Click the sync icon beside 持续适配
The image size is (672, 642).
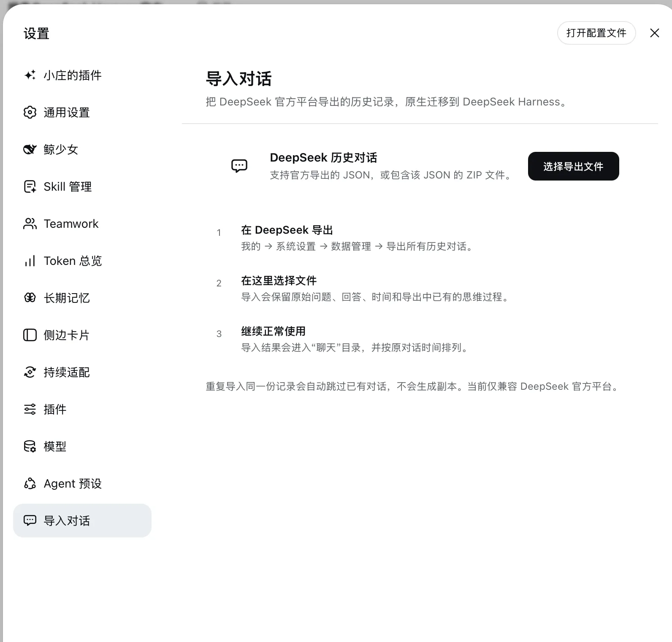[30, 372]
